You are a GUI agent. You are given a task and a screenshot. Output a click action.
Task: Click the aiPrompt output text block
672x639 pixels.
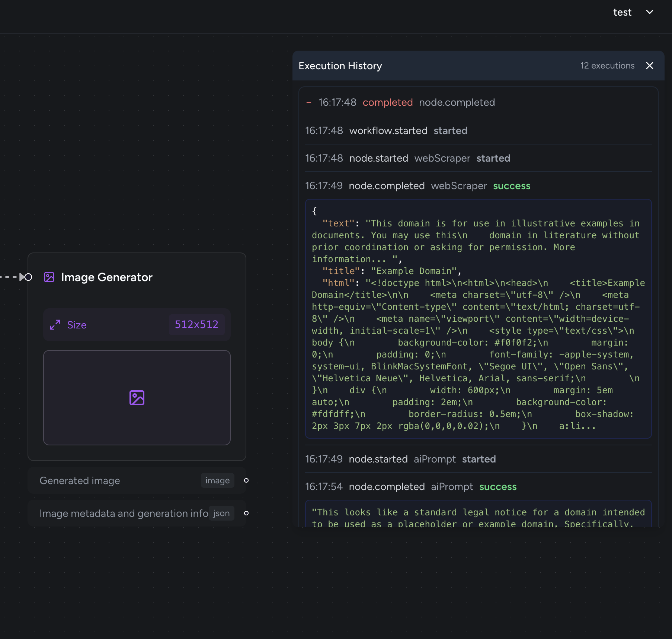479,514
